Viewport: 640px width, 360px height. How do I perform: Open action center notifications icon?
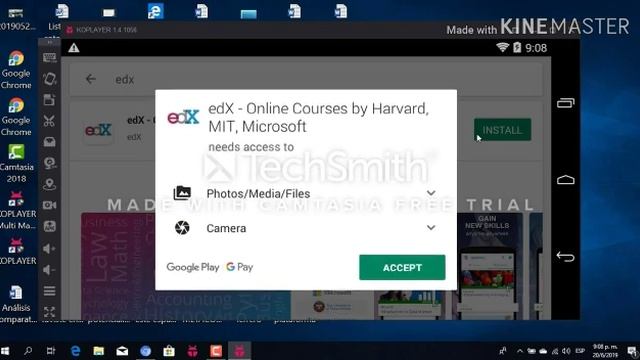pyautogui.click(x=631, y=351)
